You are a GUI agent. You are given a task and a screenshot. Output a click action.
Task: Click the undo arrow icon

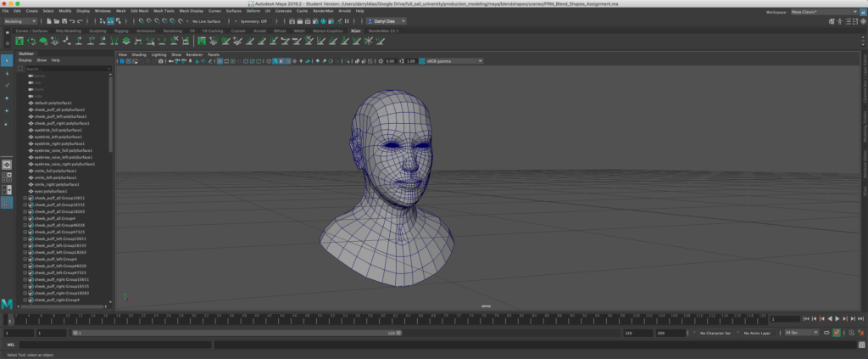(73, 21)
